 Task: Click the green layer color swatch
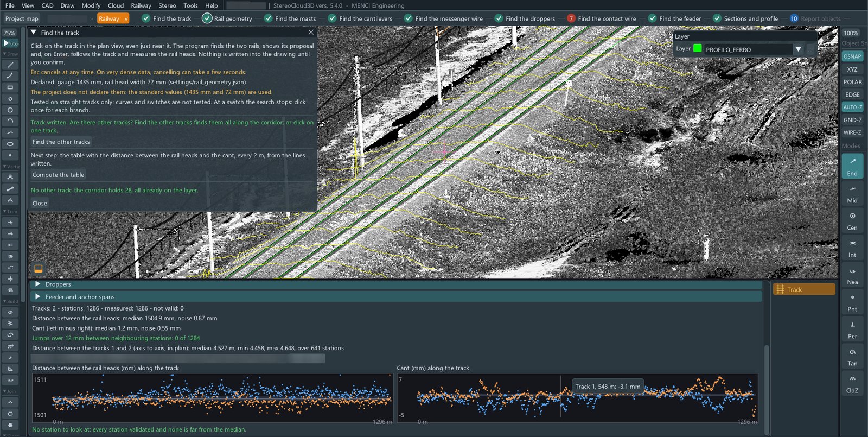(698, 48)
